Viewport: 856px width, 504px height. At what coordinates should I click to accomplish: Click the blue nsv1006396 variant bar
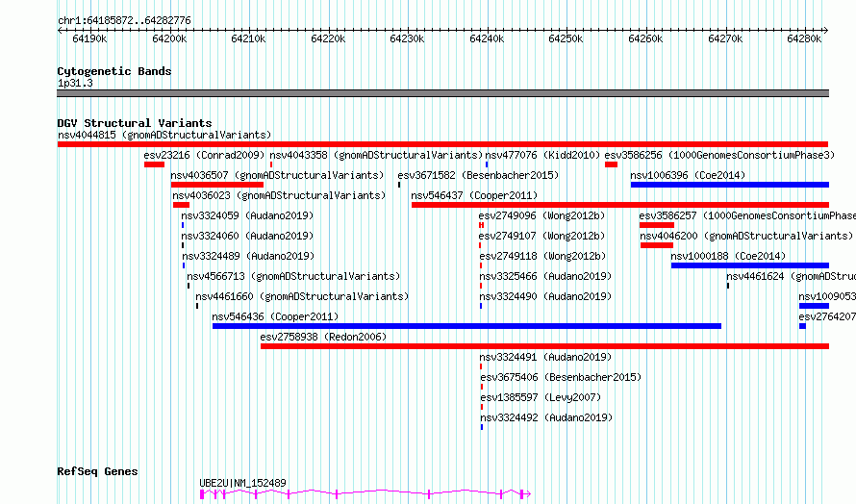tap(730, 185)
